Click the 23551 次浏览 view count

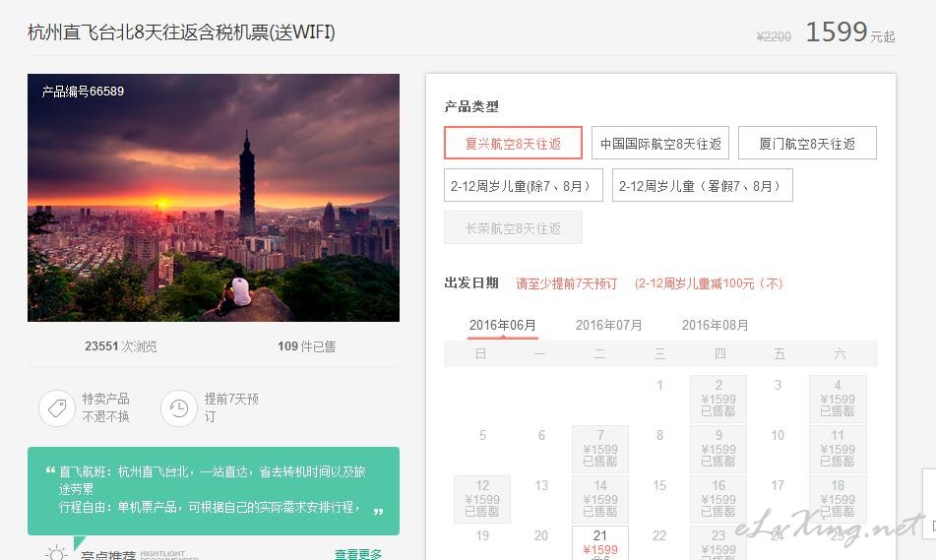tap(121, 346)
